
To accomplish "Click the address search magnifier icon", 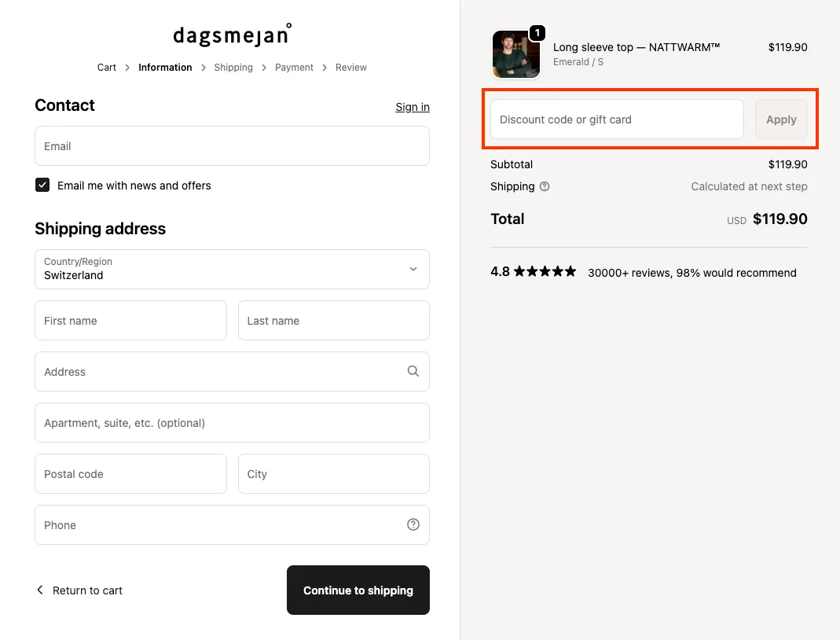I will click(413, 371).
